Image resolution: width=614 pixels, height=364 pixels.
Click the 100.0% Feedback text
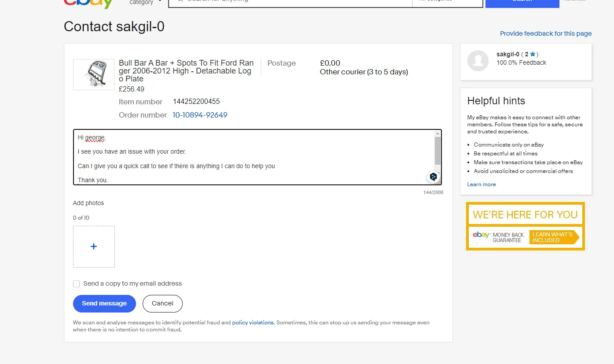[x=521, y=63]
